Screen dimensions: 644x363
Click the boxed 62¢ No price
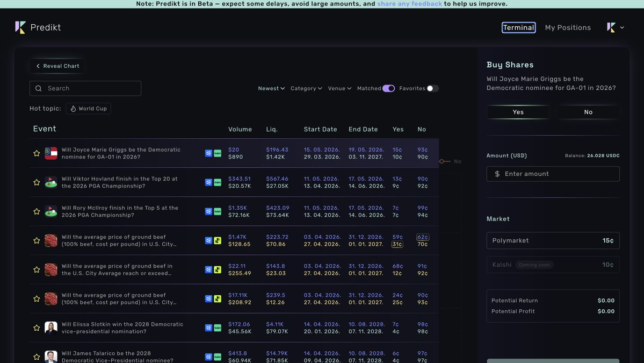[423, 237]
